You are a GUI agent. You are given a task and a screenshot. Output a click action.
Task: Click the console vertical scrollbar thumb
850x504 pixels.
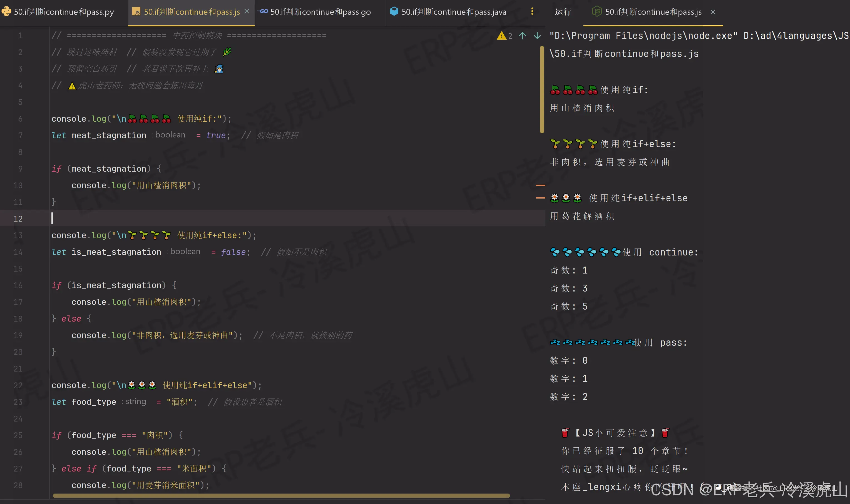pyautogui.click(x=542, y=90)
